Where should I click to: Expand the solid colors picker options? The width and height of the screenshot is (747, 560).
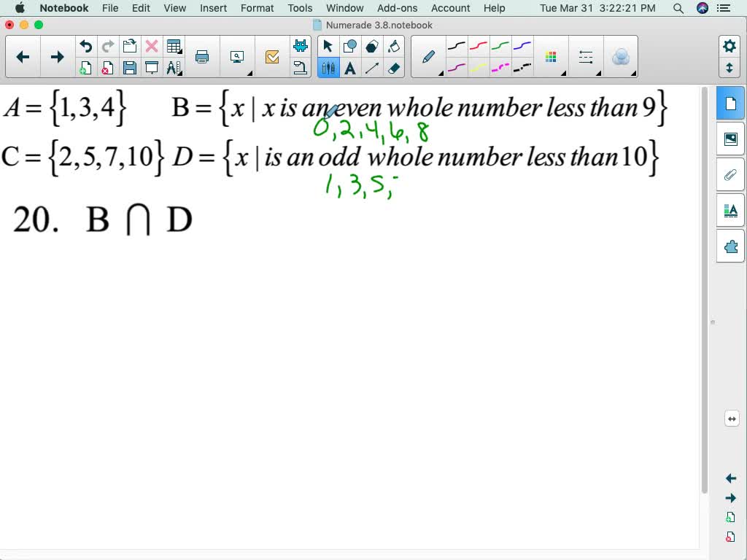(563, 74)
